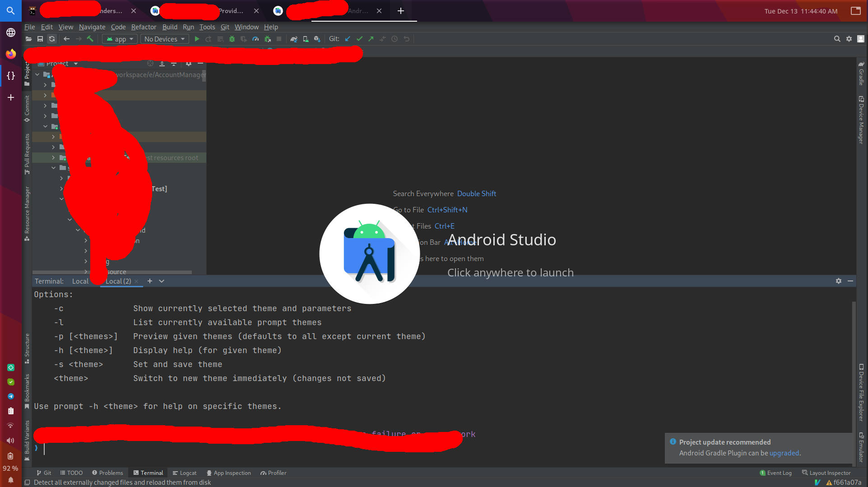Click the upgraded link in the Gradle notification

click(x=784, y=453)
